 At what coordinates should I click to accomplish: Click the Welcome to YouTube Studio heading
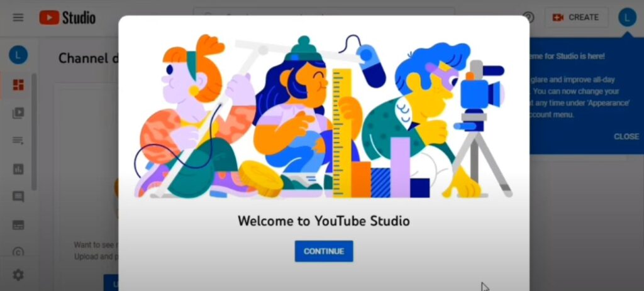click(x=324, y=221)
